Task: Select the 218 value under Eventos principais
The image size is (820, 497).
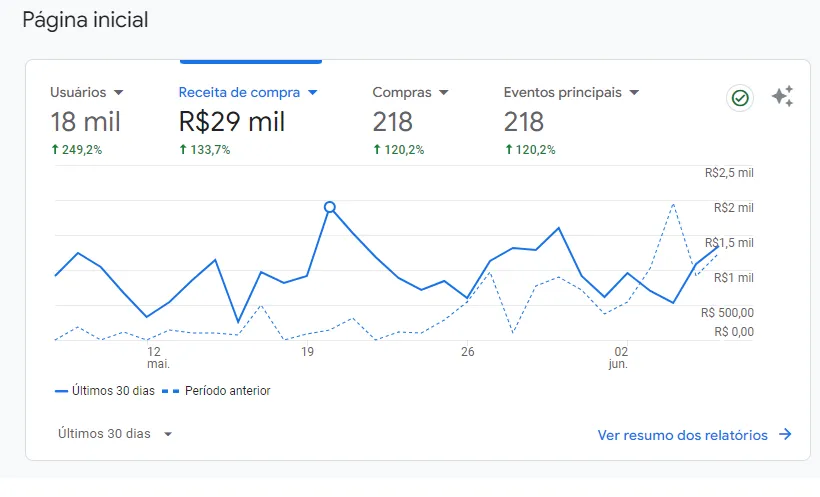Action: [524, 122]
